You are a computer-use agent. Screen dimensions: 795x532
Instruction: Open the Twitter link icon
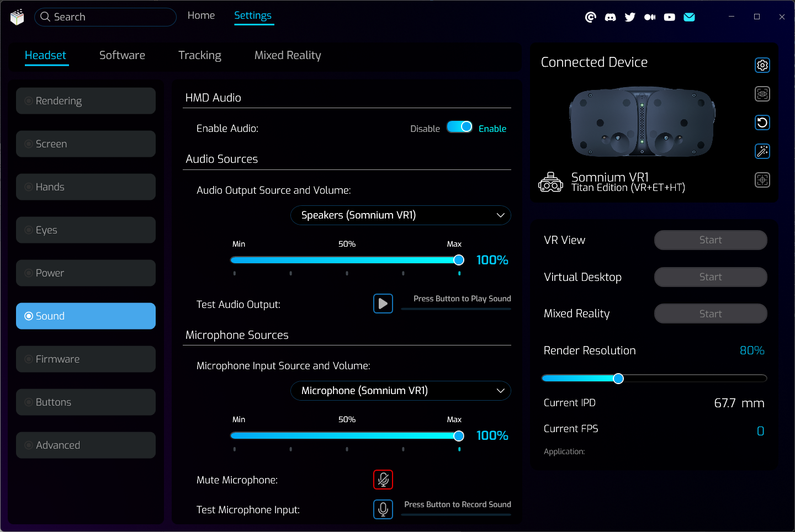pos(630,17)
